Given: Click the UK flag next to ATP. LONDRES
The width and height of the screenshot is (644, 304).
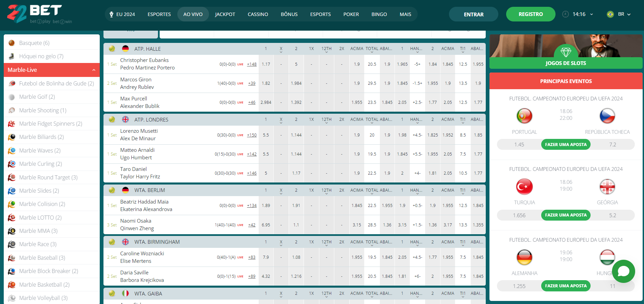Looking at the screenshot, I should pos(125,119).
